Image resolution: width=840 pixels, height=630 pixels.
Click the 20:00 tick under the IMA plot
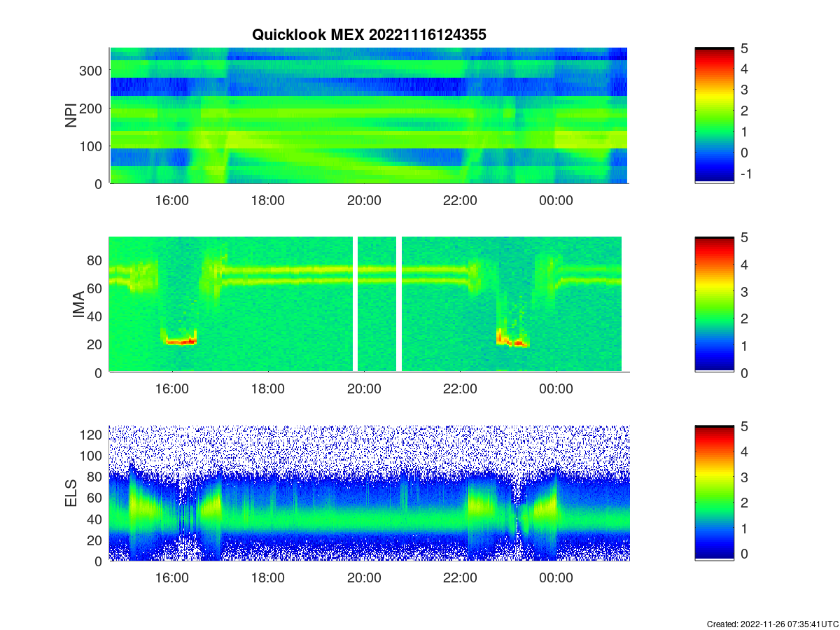[364, 389]
